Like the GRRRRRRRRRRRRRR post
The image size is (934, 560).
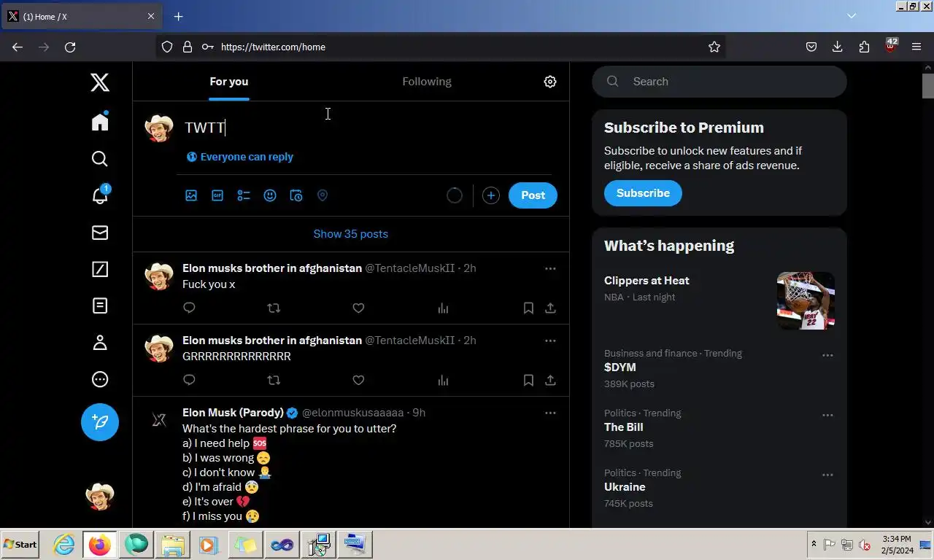[x=358, y=380]
